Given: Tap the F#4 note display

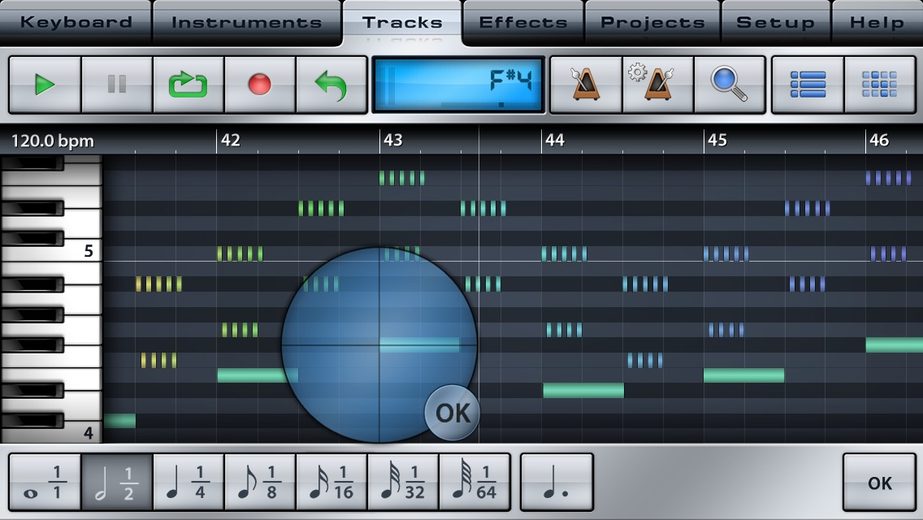Looking at the screenshot, I should click(458, 84).
